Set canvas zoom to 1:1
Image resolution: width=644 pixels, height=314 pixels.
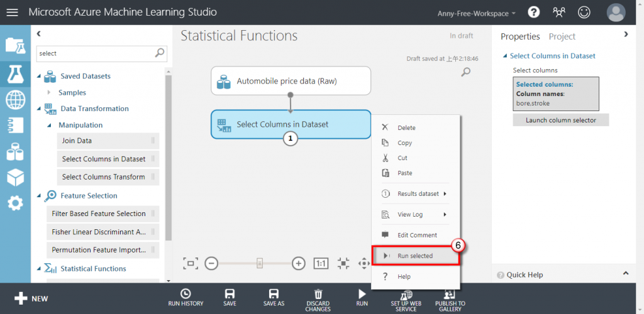coord(321,263)
